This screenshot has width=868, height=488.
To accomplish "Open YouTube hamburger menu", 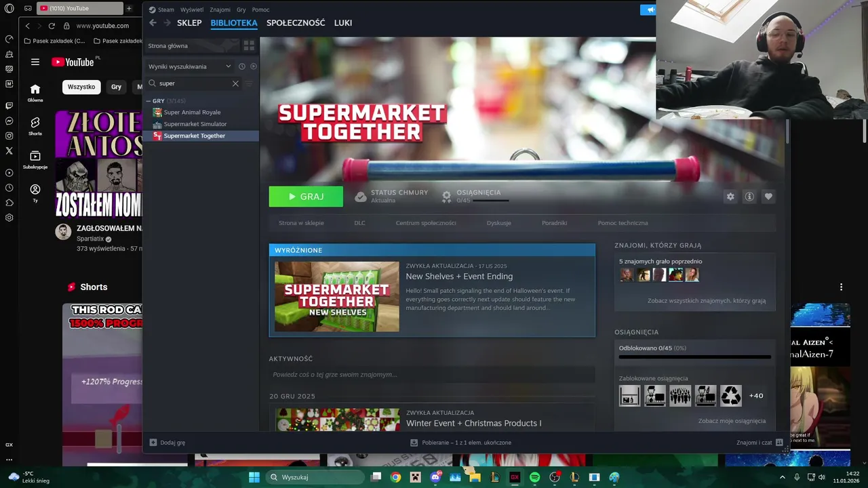I will [35, 62].
